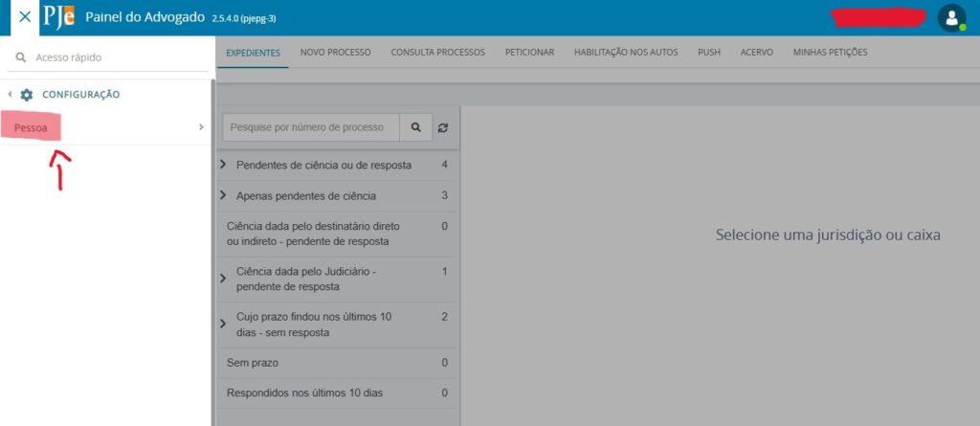Image resolution: width=980 pixels, height=426 pixels.
Task: Click the Painel do Advogado title
Action: pos(145,17)
